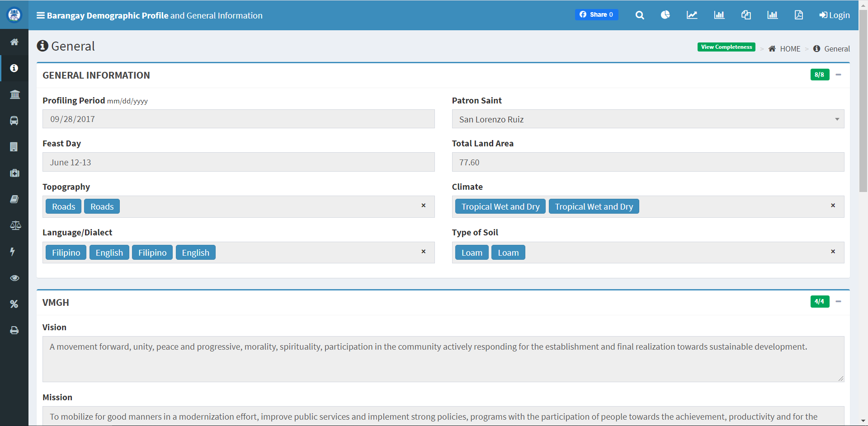
Task: Clear the Topography selections
Action: pyautogui.click(x=424, y=205)
